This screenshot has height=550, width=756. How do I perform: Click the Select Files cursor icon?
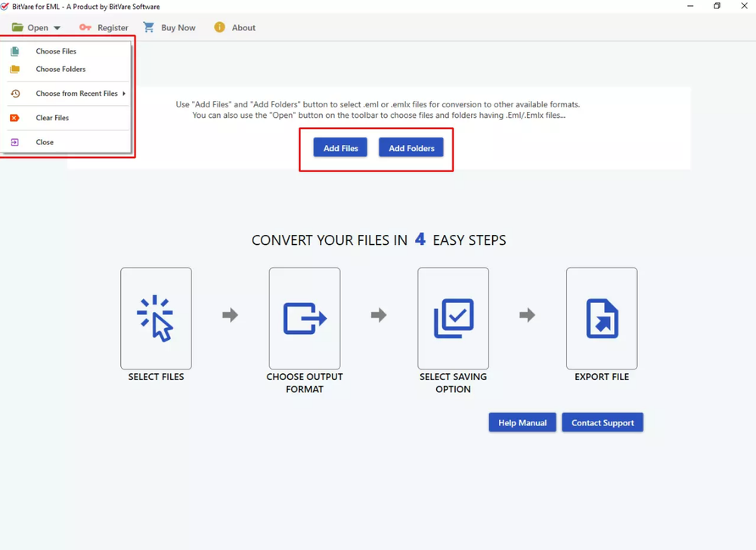[x=156, y=318]
